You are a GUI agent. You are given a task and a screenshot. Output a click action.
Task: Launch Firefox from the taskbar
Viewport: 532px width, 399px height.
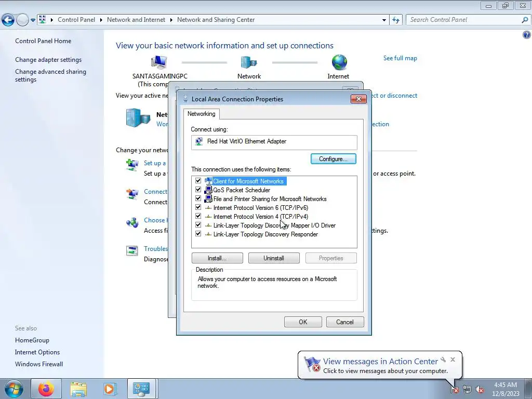click(46, 389)
